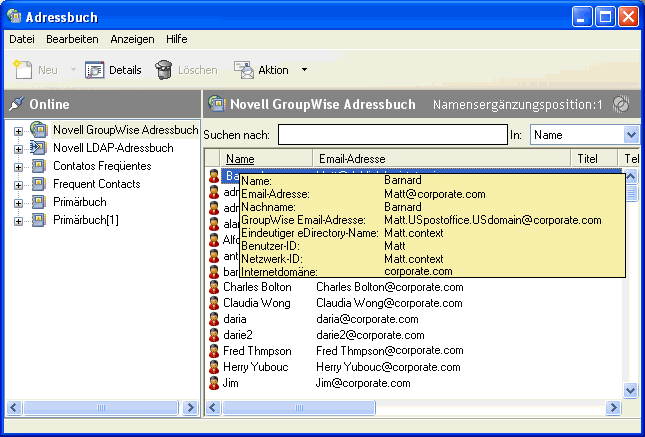This screenshot has width=645, height=437.
Task: Click the tree pane scroll right arrow
Action: [x=190, y=407]
